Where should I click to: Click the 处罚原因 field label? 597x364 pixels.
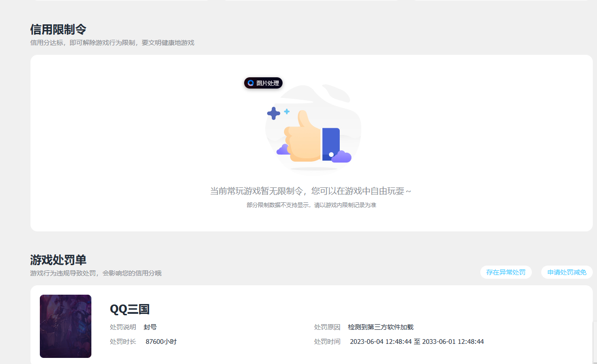(x=327, y=327)
